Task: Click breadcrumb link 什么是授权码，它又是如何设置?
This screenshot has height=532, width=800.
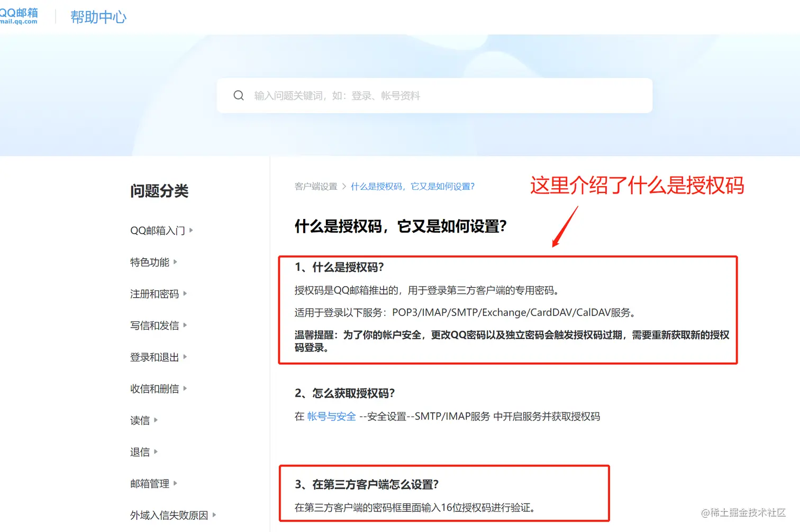Action: (x=413, y=187)
